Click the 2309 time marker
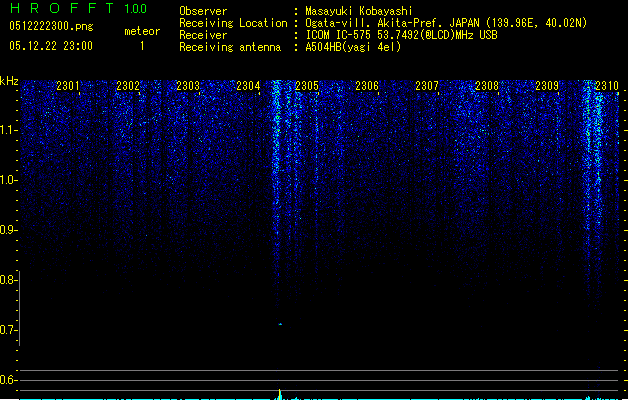This screenshot has width=629, height=400. (547, 86)
